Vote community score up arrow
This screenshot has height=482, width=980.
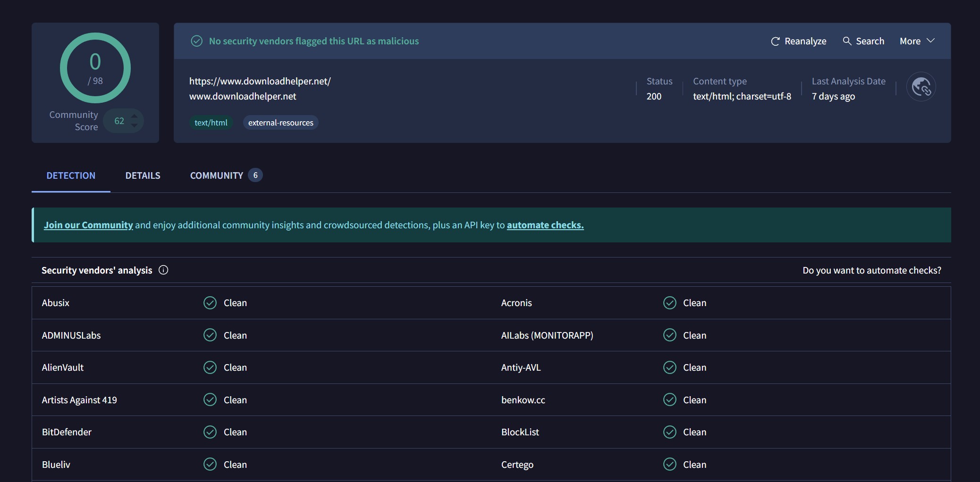[135, 116]
